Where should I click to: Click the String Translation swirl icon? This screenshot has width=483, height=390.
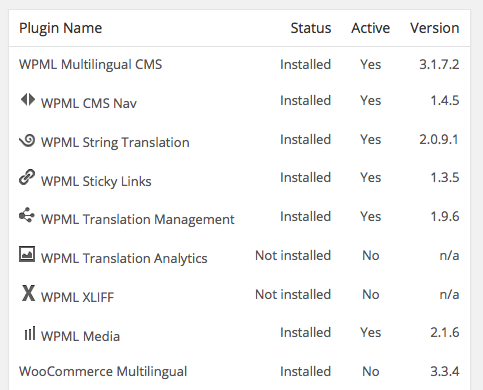(x=27, y=140)
